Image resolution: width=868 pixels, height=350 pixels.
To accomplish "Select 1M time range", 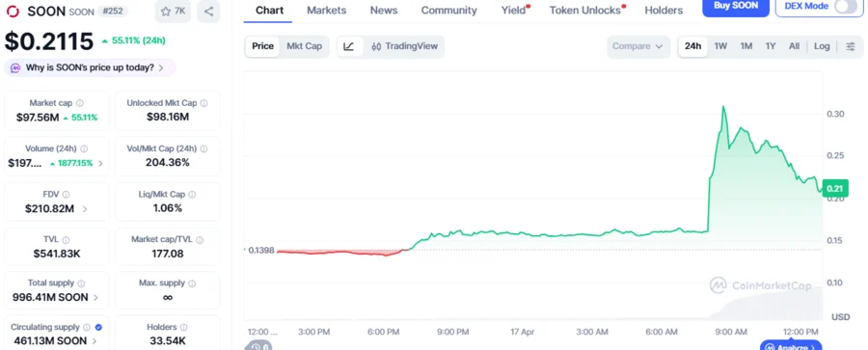I will click(746, 46).
